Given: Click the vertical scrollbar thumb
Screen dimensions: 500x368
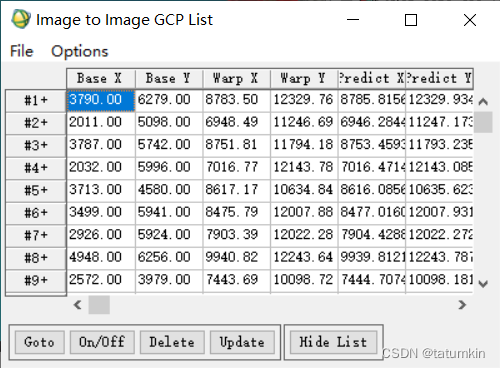Looking at the screenshot, I should pyautogui.click(x=483, y=122).
